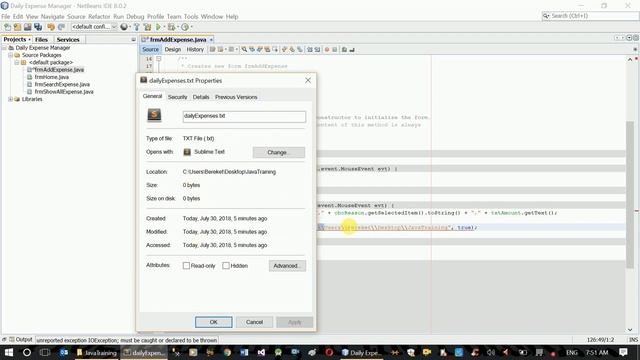The height and width of the screenshot is (360, 640).
Task: Open the Profile Project dropdown arrow
Action: 191,27
